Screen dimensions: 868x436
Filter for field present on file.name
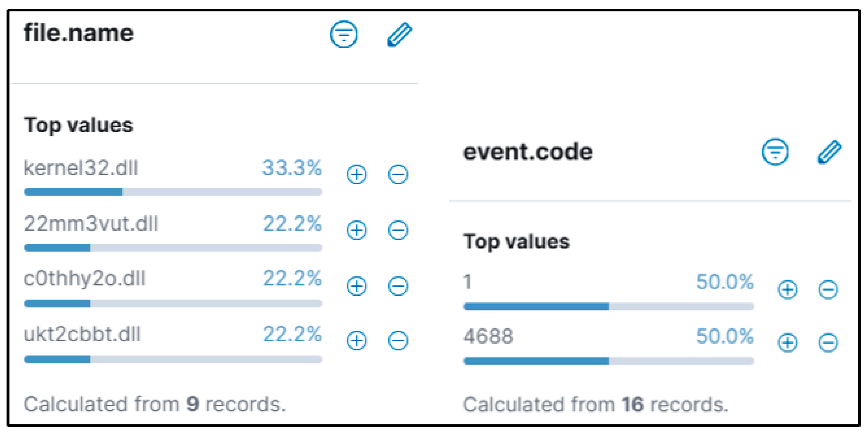pos(344,34)
